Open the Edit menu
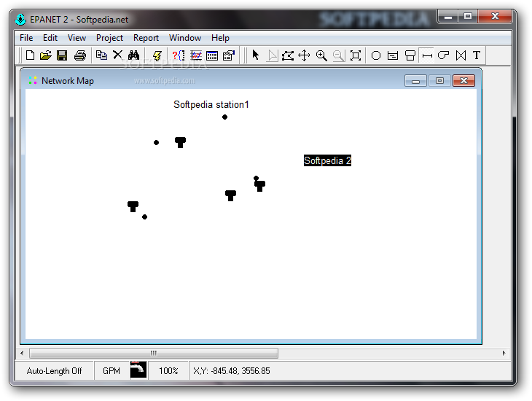 click(x=50, y=38)
